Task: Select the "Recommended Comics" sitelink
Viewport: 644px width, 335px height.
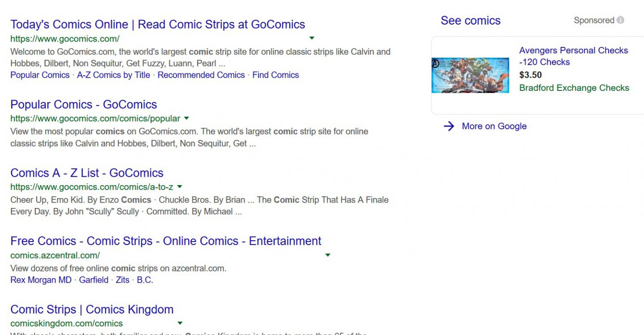Action: [201, 75]
